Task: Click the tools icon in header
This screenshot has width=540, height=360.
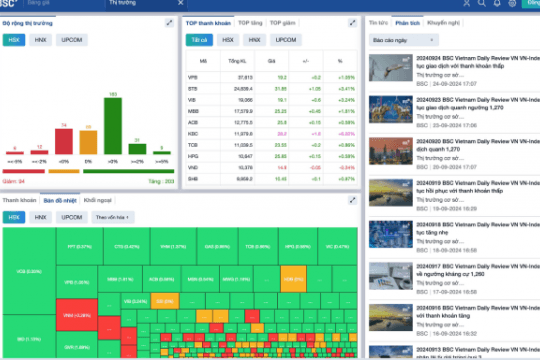Action: (x=467, y=3)
